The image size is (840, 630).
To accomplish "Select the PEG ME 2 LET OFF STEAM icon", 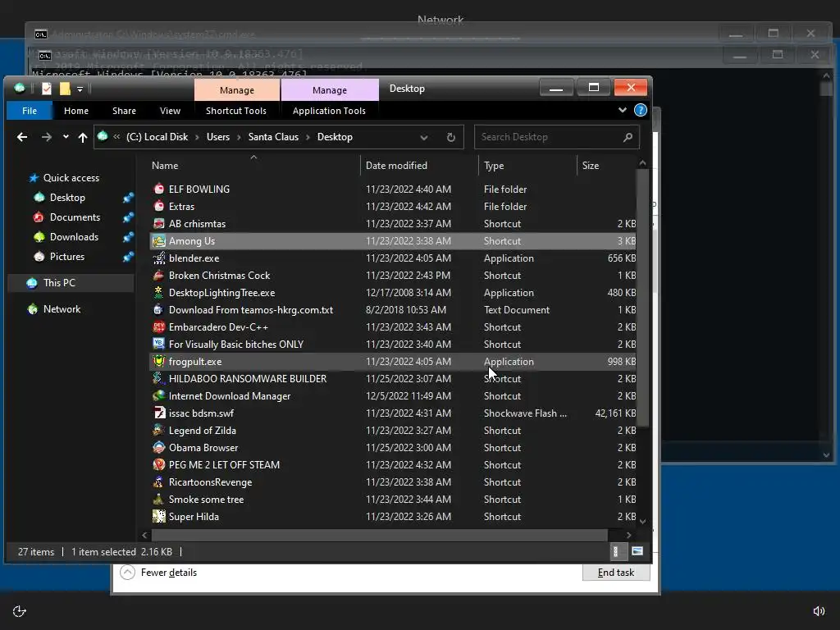I will point(158,464).
